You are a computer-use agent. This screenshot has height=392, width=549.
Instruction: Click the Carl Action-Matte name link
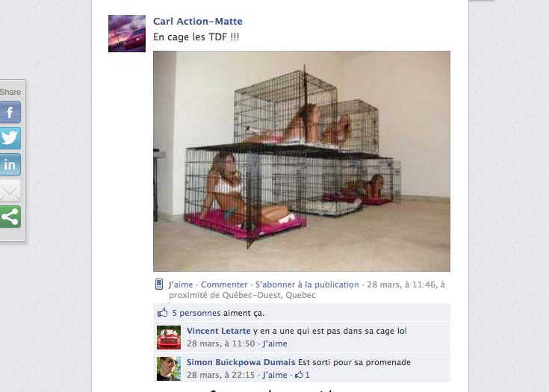click(x=198, y=22)
